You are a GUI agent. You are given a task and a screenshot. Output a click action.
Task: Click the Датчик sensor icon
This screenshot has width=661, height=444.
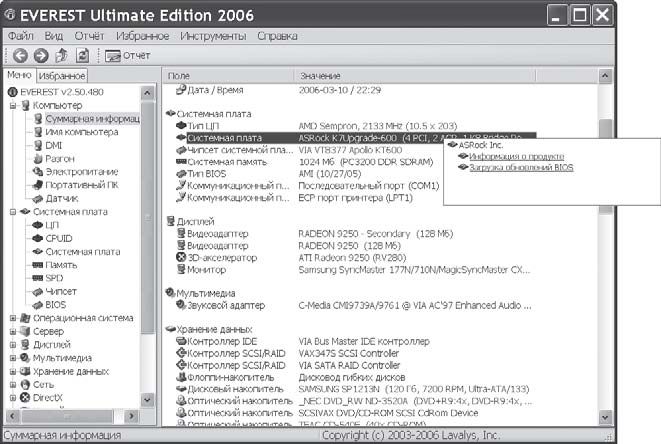(38, 199)
